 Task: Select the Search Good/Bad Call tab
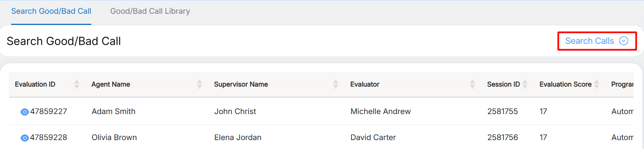tap(51, 11)
